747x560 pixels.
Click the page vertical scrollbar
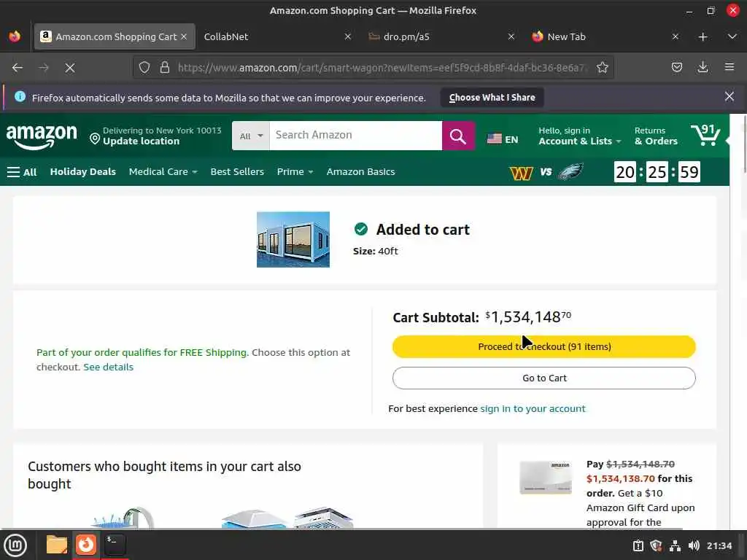click(743, 143)
